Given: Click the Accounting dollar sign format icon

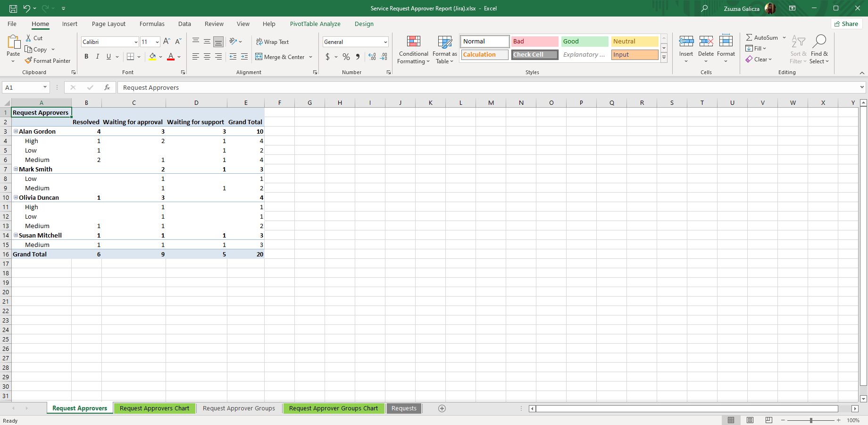Looking at the screenshot, I should click(x=327, y=57).
